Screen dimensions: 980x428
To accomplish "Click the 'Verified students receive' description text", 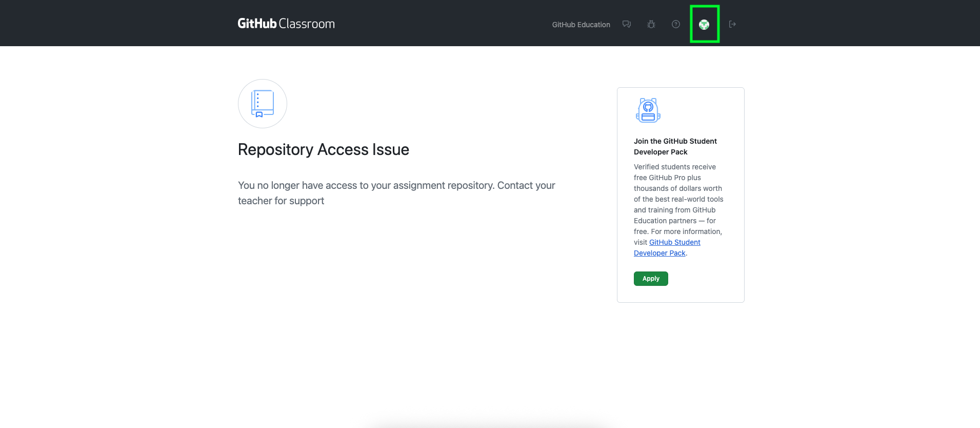I will coord(674,167).
